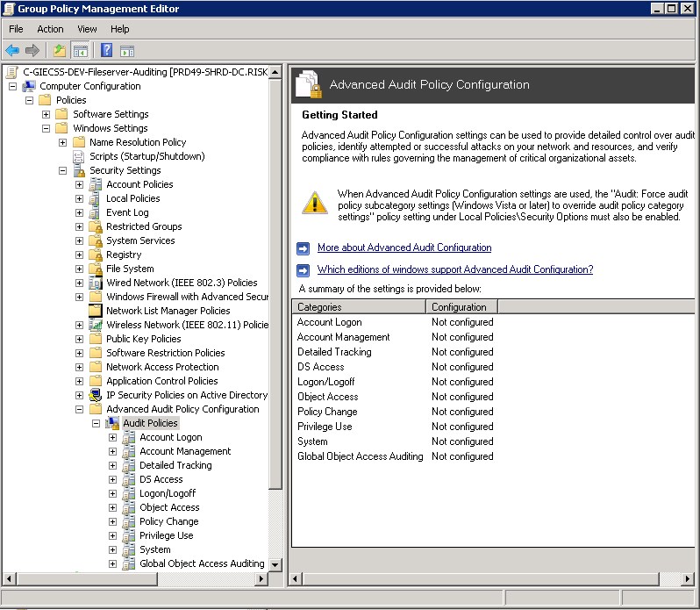Click the Wired Network policies icon
Image resolution: width=700 pixels, height=610 pixels.
click(x=96, y=283)
